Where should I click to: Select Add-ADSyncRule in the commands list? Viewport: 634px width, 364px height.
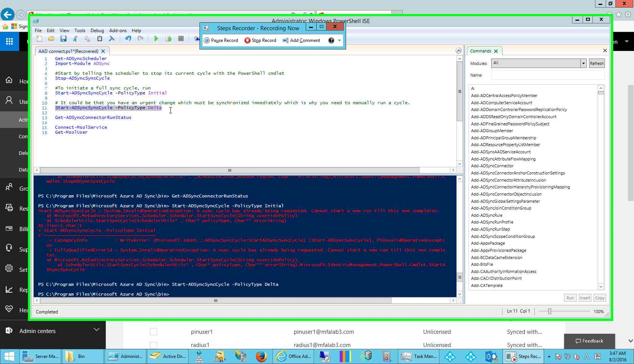[487, 215]
